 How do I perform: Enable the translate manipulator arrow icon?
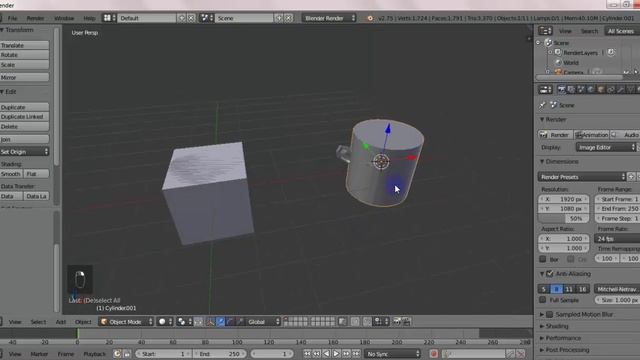pyautogui.click(x=220, y=322)
